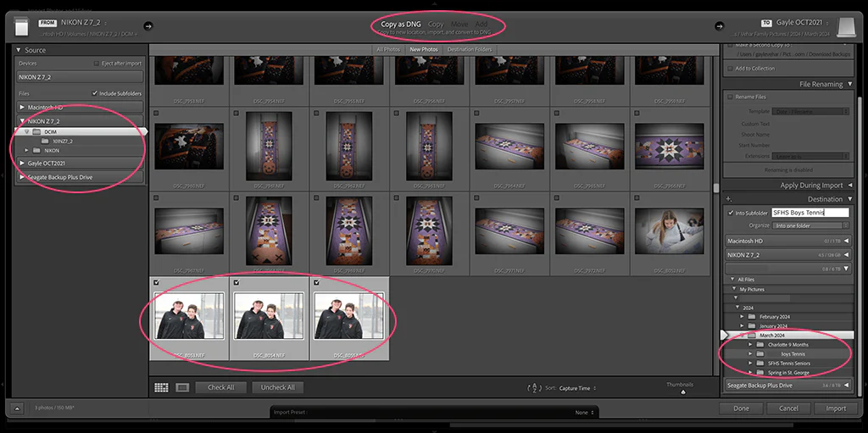
Task: Click the Charlotte 9 Months folder icon
Action: (x=759, y=344)
